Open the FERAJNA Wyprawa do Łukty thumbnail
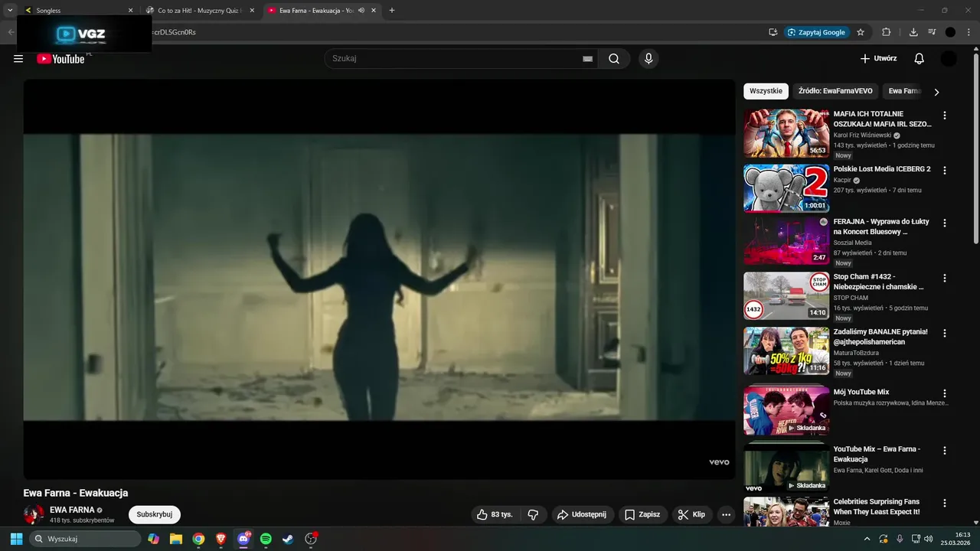The height and width of the screenshot is (551, 980). (x=786, y=241)
